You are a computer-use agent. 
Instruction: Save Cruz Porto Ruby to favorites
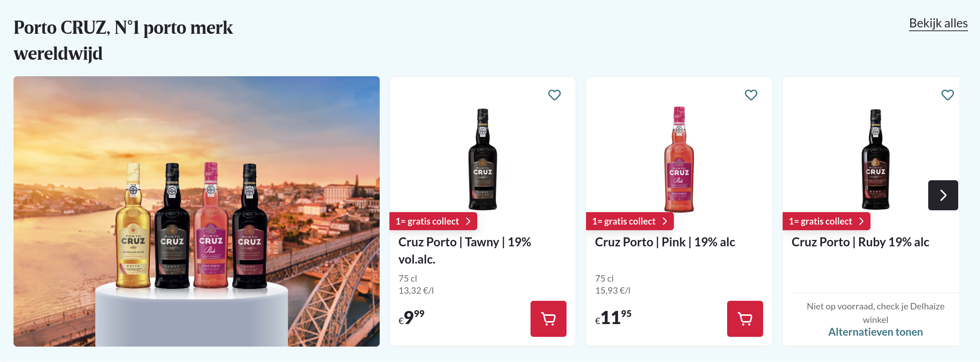pyautogui.click(x=947, y=95)
